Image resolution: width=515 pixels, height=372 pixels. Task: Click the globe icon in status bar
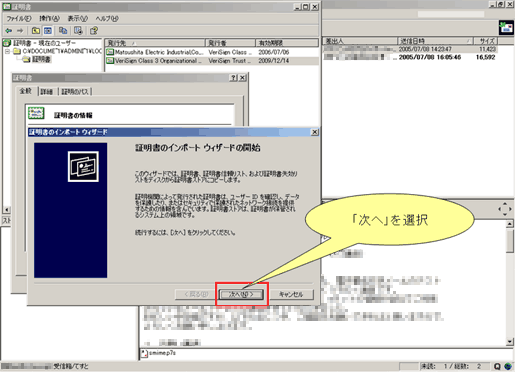(508, 366)
